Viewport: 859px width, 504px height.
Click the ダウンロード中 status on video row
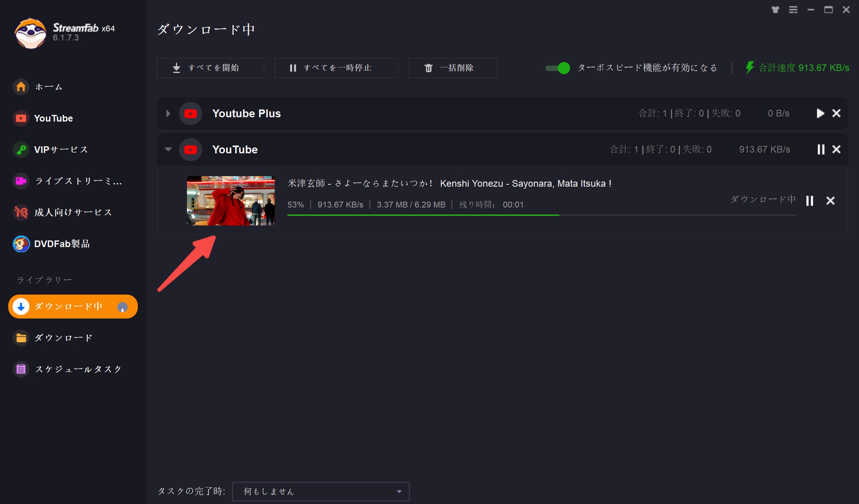point(763,199)
